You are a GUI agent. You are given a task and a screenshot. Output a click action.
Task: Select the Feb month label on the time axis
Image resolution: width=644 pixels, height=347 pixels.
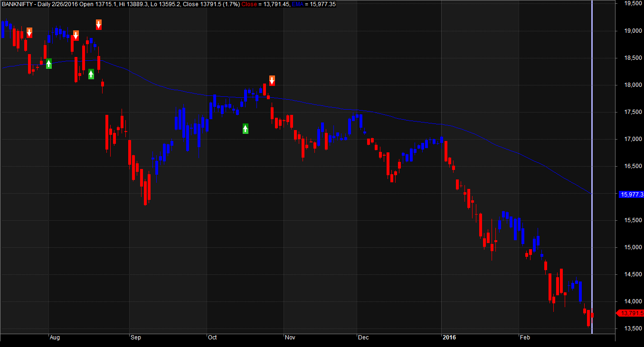click(525, 338)
